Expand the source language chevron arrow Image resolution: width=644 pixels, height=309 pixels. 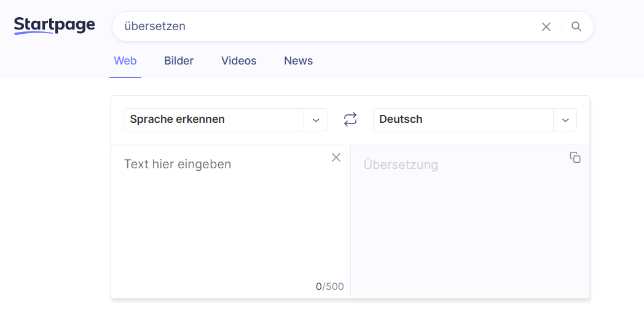click(316, 120)
